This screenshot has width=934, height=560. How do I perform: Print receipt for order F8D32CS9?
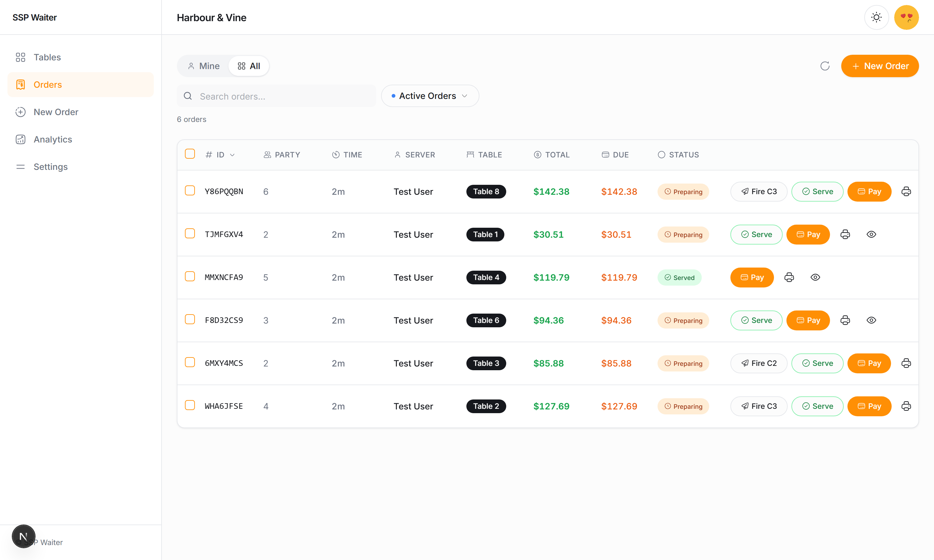click(845, 320)
